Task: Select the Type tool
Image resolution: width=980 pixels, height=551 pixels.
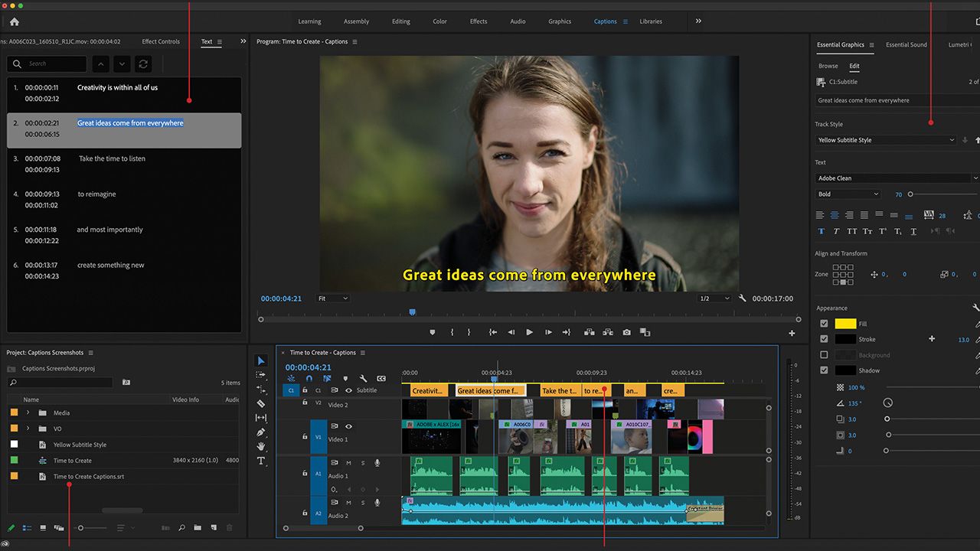Action: point(261,461)
